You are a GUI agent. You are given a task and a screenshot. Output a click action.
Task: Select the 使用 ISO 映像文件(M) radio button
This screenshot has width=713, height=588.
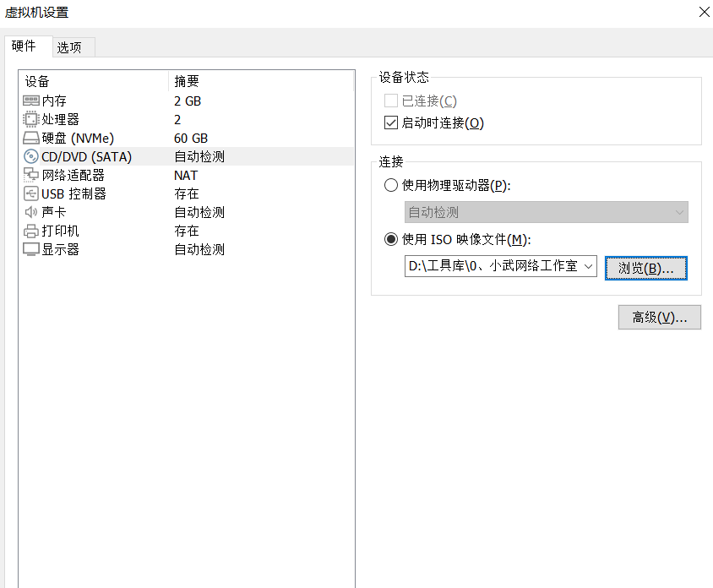click(x=391, y=239)
